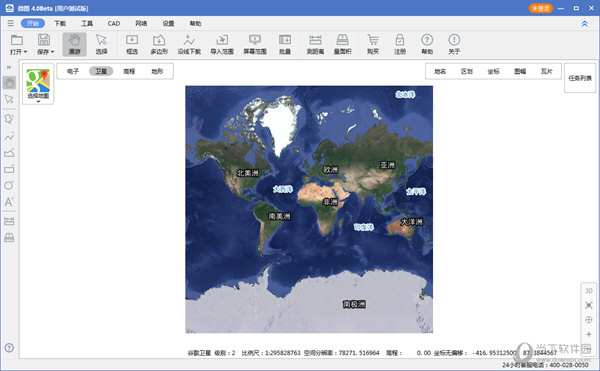This screenshot has width=600, height=371.
Task: Open the CAD ribbon tab
Action: tap(114, 23)
